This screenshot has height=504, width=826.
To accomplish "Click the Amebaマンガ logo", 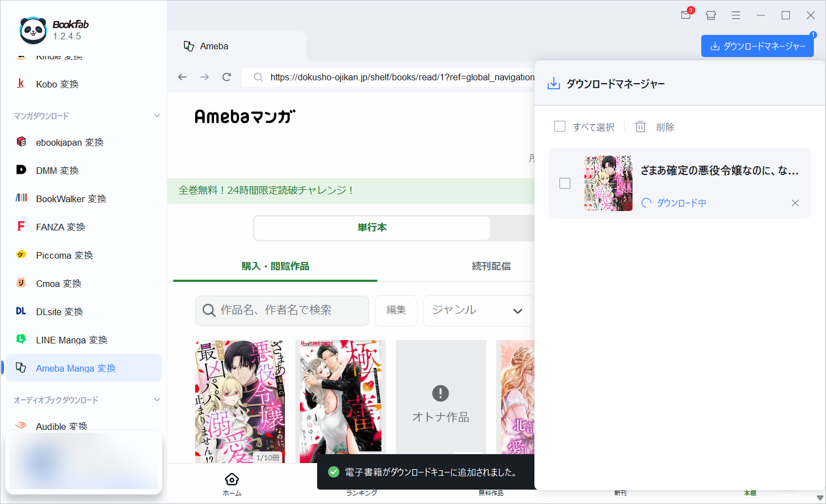I will coord(245,116).
